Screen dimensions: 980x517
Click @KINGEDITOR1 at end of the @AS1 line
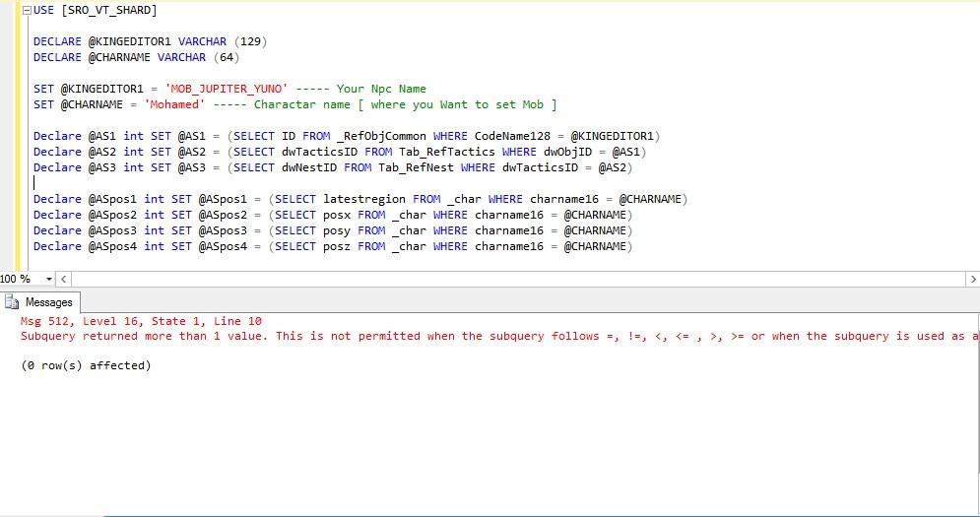pyautogui.click(x=612, y=136)
